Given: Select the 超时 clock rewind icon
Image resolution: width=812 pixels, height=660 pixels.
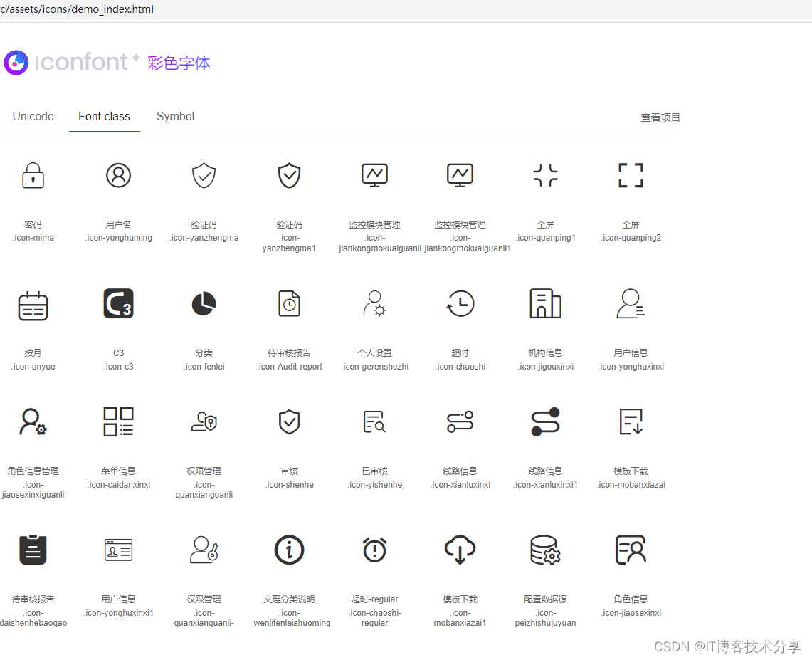Looking at the screenshot, I should (460, 303).
